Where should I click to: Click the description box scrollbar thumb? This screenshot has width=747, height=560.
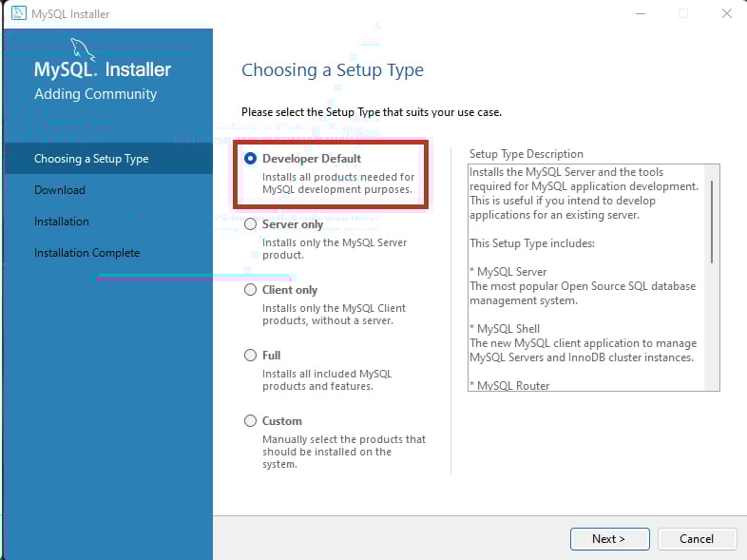(712, 222)
